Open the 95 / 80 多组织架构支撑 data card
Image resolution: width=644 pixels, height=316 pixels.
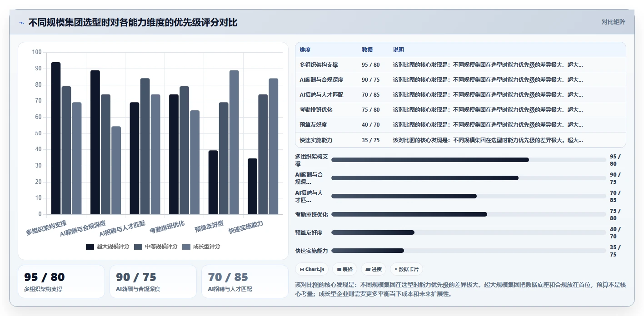[x=61, y=281]
